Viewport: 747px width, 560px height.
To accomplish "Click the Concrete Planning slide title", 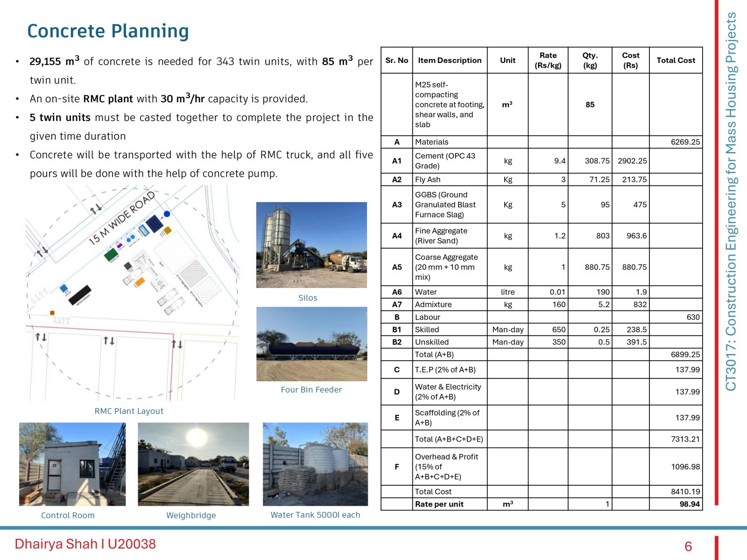I will [x=108, y=31].
